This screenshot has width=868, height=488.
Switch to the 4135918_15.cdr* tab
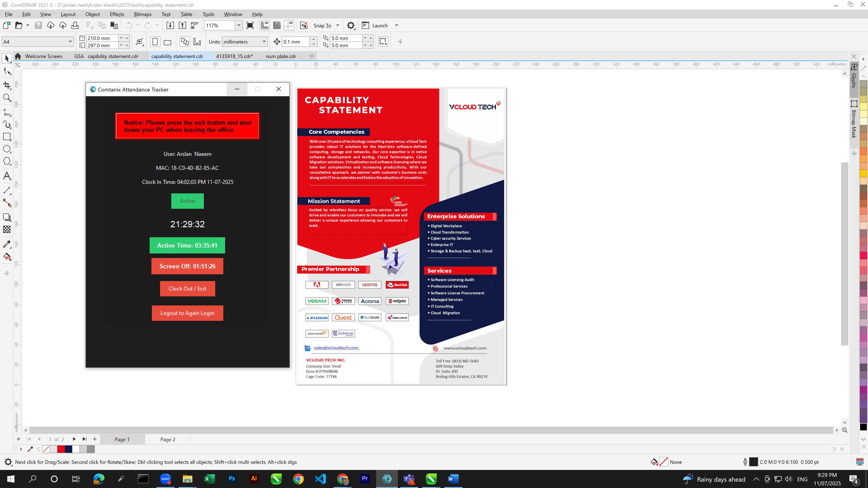(x=234, y=56)
